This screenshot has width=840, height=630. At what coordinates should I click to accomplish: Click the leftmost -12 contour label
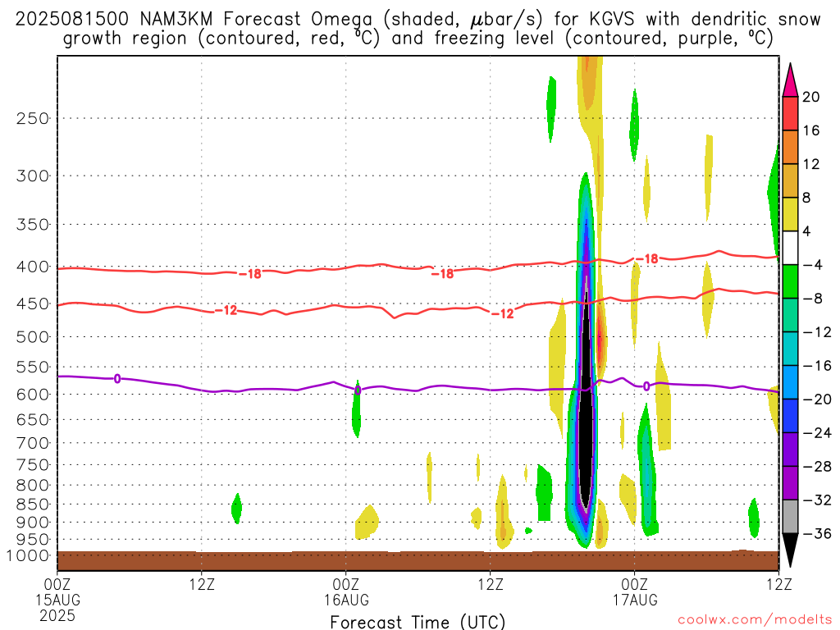click(x=226, y=310)
